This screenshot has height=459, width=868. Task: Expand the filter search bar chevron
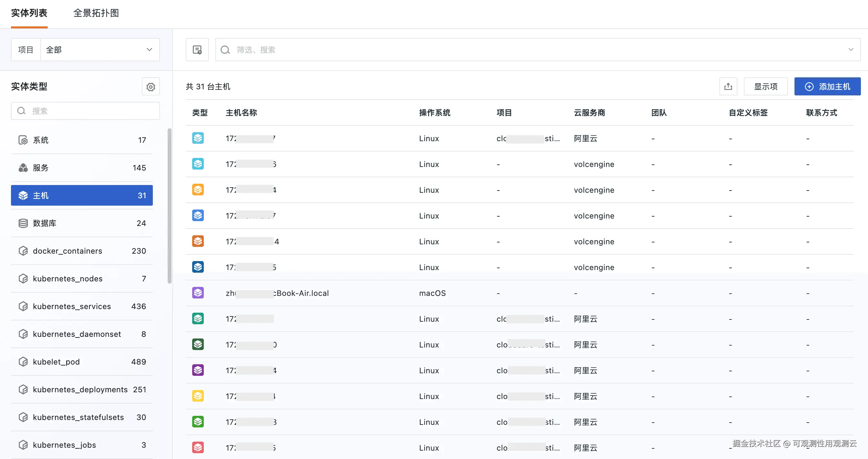click(851, 50)
